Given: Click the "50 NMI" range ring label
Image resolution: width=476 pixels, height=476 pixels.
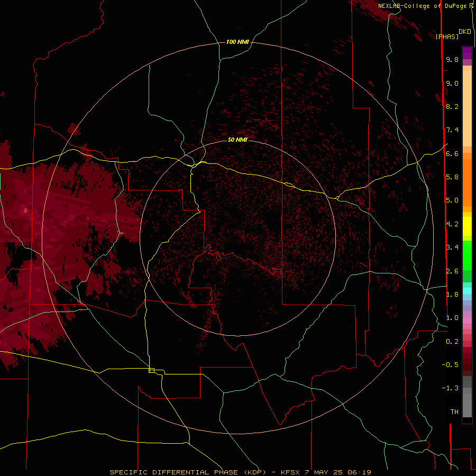Looking at the screenshot, I should click(x=237, y=140).
